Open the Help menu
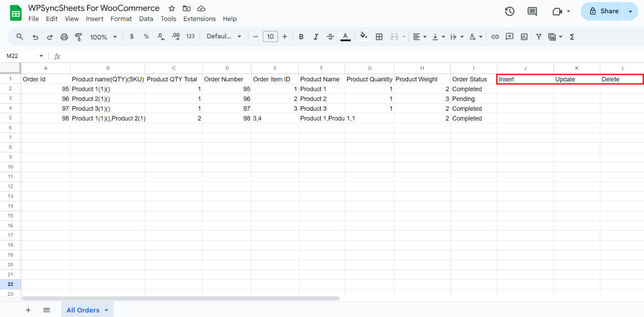 tap(230, 18)
